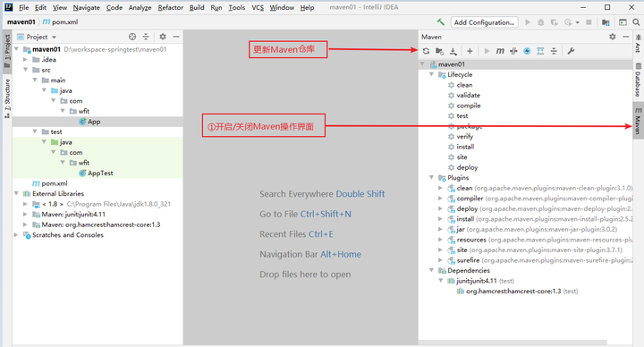Click the Run button in main toolbar
Image resolution: width=644 pixels, height=347 pixels.
tap(528, 22)
